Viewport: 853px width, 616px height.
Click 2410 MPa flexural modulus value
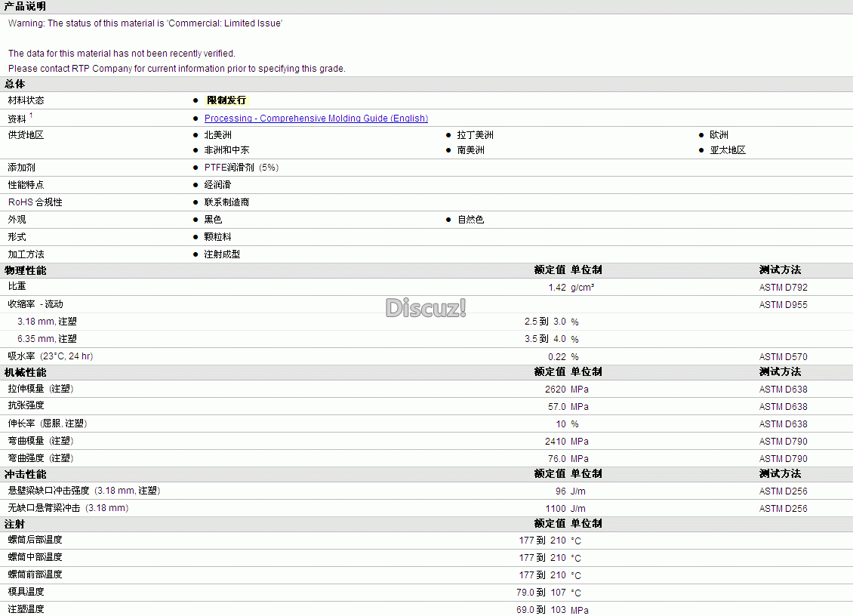click(566, 442)
